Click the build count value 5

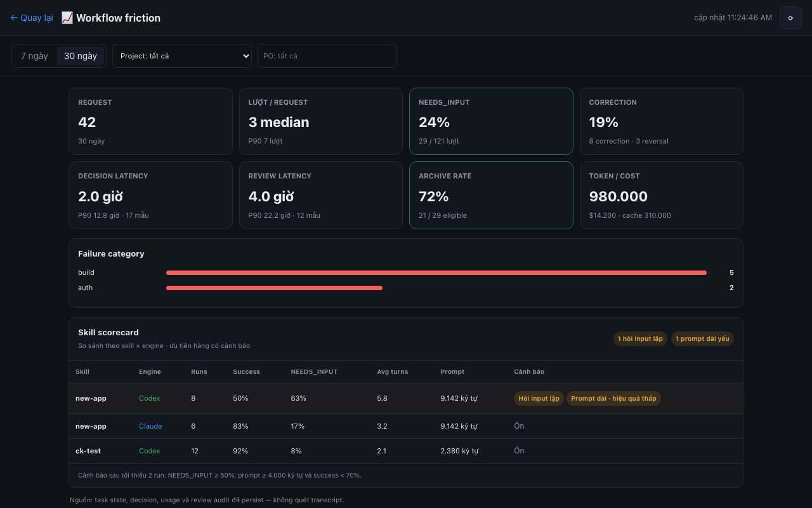[x=731, y=272]
